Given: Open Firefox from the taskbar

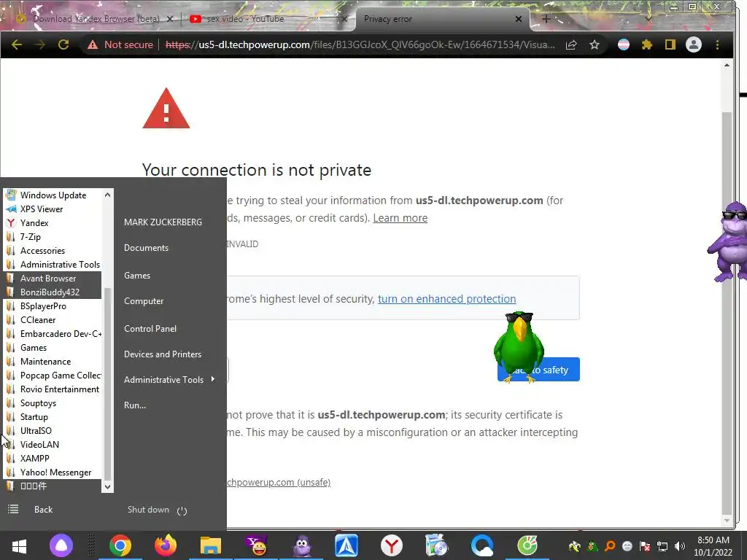Looking at the screenshot, I should [166, 545].
